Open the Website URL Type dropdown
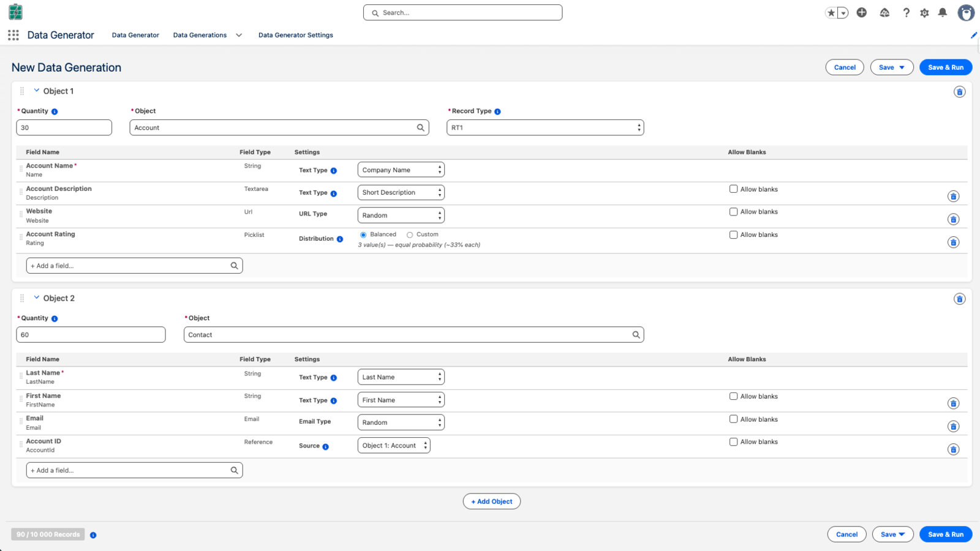 (401, 216)
